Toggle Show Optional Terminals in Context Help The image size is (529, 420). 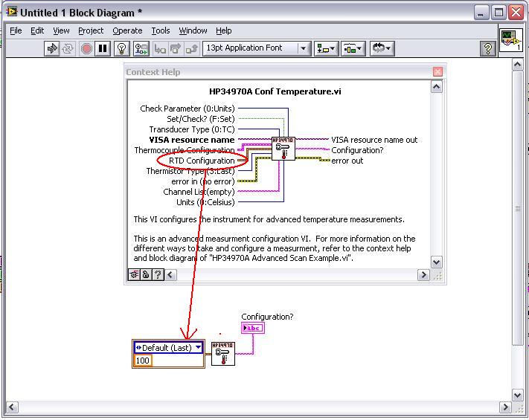point(134,275)
